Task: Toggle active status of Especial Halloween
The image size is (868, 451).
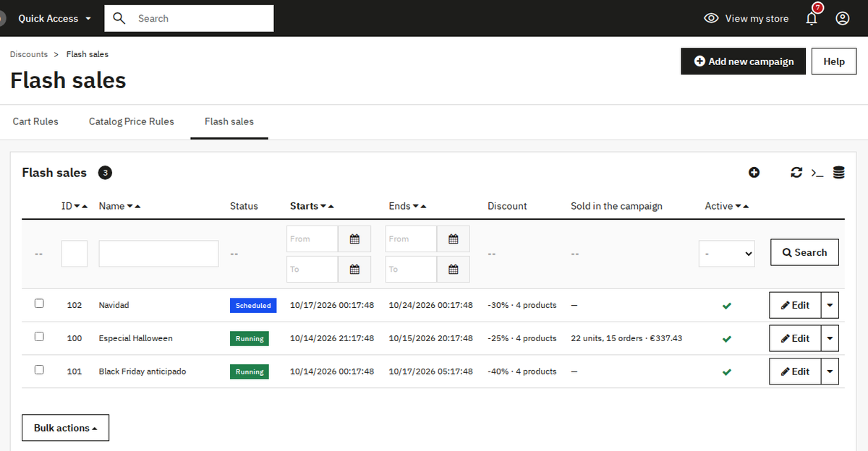Action: tap(727, 339)
